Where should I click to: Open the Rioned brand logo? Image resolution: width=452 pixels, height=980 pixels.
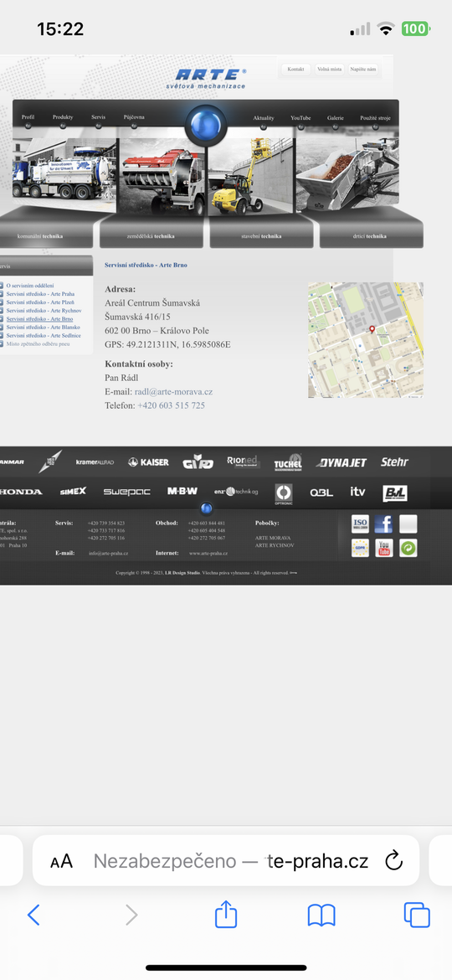point(243,462)
